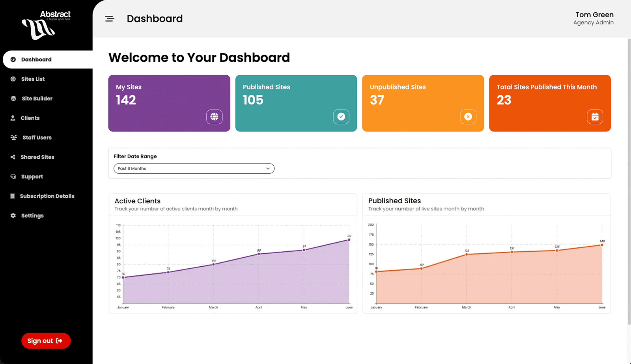The width and height of the screenshot is (631, 364).
Task: View Subscription Details page
Action: (47, 196)
